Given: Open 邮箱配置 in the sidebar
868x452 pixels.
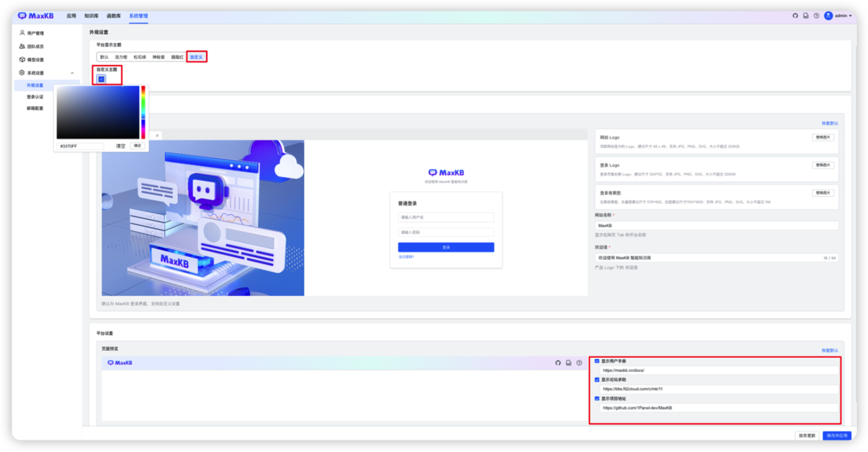Looking at the screenshot, I should click(x=35, y=108).
